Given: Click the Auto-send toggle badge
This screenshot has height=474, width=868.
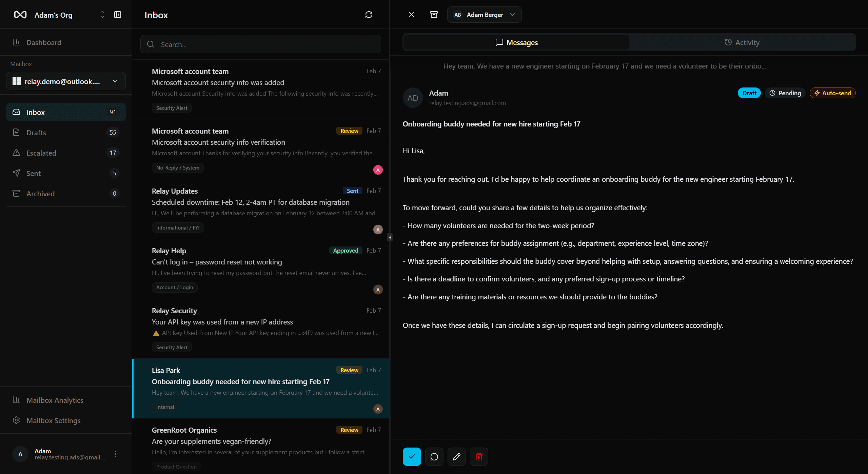Looking at the screenshot, I should (832, 93).
